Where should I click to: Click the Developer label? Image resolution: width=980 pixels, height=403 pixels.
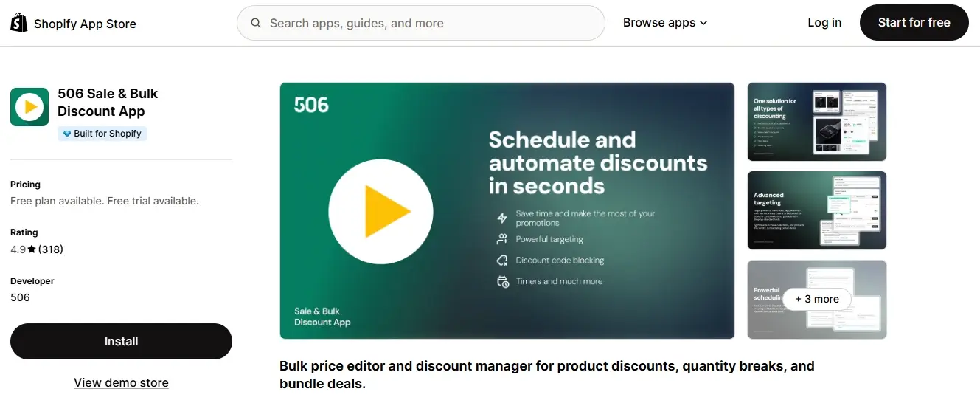[32, 281]
